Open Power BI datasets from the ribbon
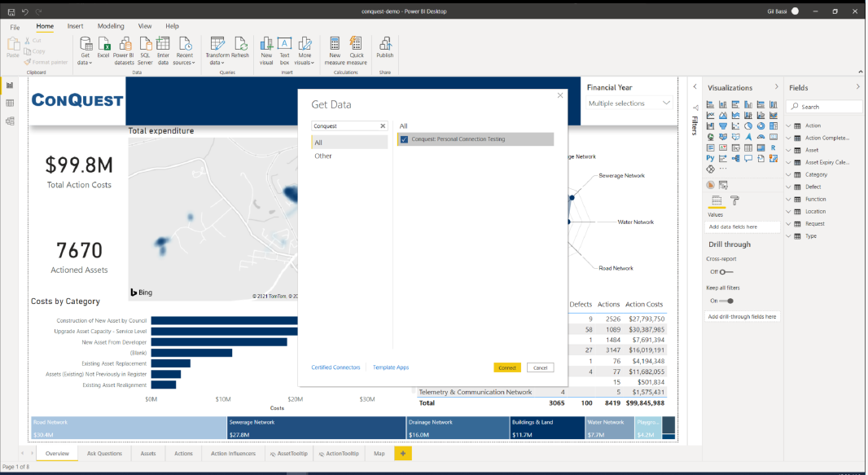This screenshot has height=475, width=868. 124,51
